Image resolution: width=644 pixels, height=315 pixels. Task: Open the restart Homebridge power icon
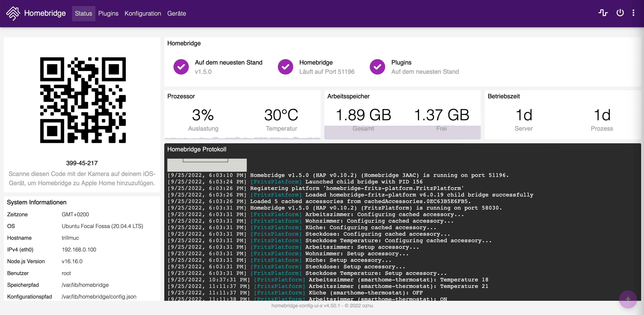[620, 13]
